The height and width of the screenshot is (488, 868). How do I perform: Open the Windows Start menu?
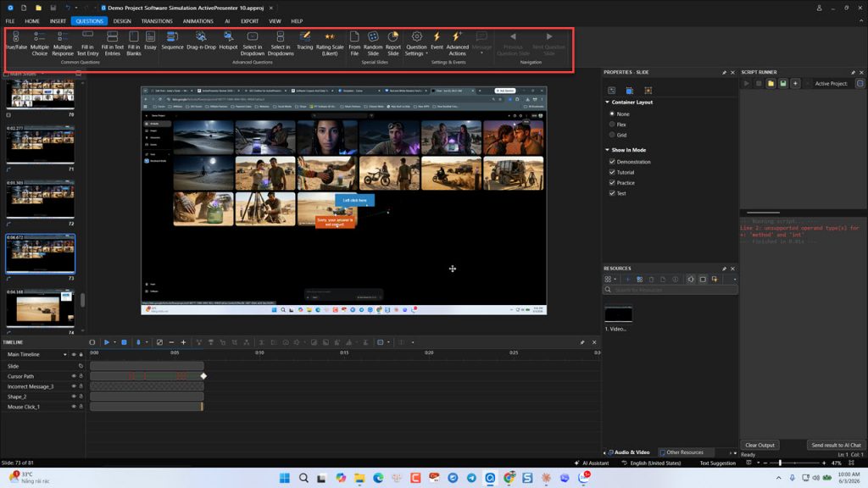[x=285, y=478]
